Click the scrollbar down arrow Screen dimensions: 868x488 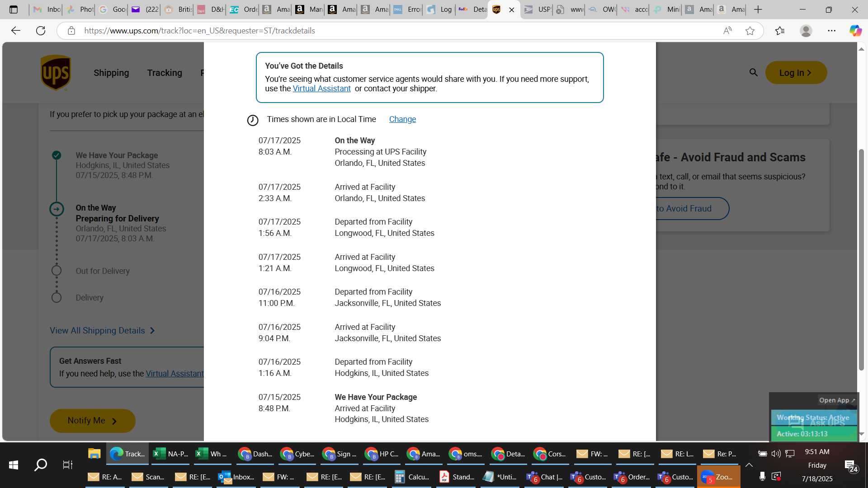(x=862, y=434)
